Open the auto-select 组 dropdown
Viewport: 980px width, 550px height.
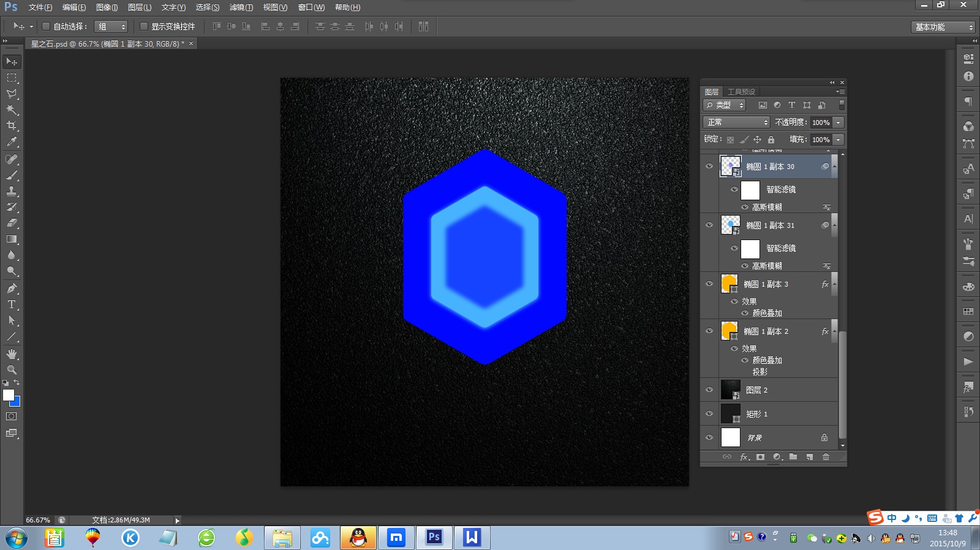tap(111, 26)
